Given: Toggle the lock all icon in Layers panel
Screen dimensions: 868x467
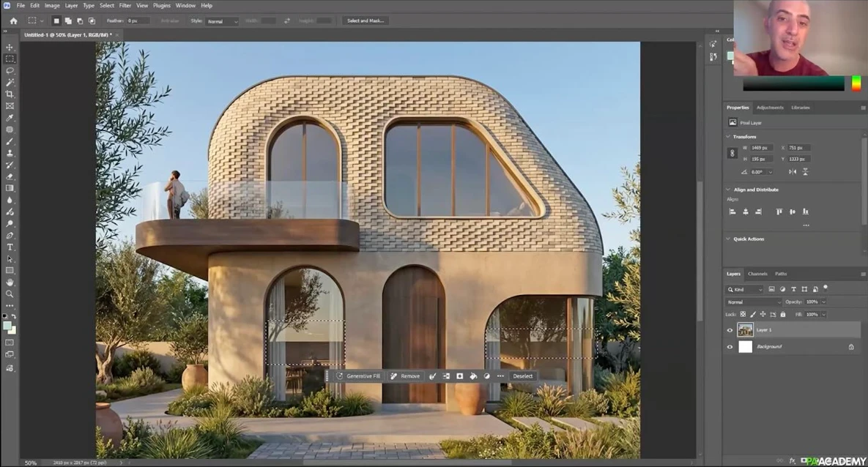Looking at the screenshot, I should (783, 314).
